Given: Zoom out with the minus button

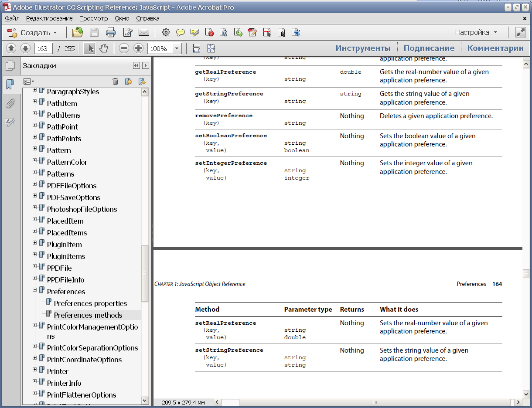Looking at the screenshot, I should pyautogui.click(x=124, y=48).
